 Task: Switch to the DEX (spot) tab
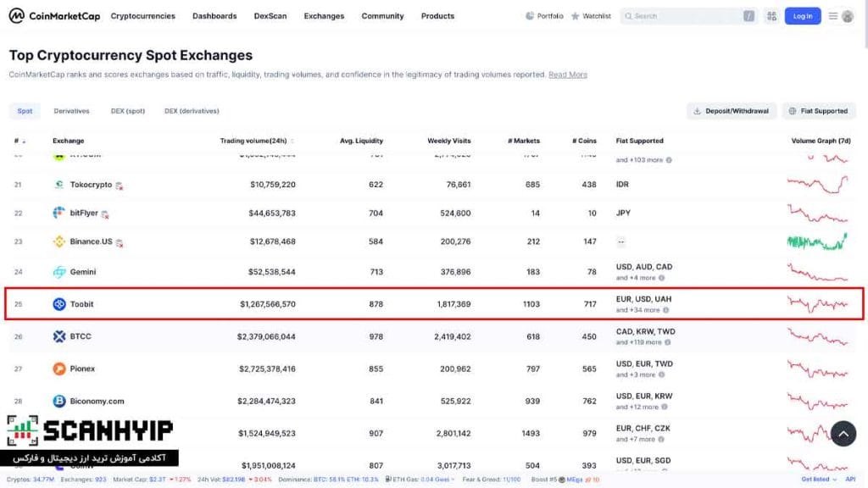128,111
